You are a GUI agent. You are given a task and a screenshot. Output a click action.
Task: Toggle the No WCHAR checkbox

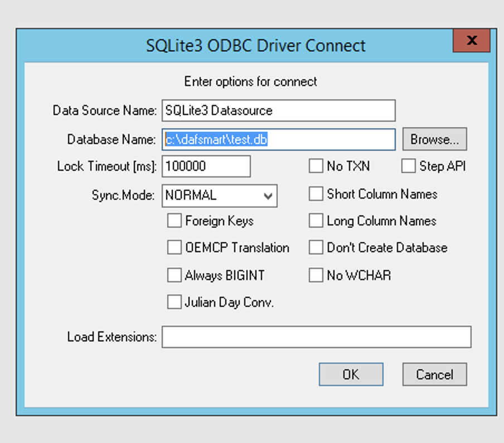(x=316, y=276)
